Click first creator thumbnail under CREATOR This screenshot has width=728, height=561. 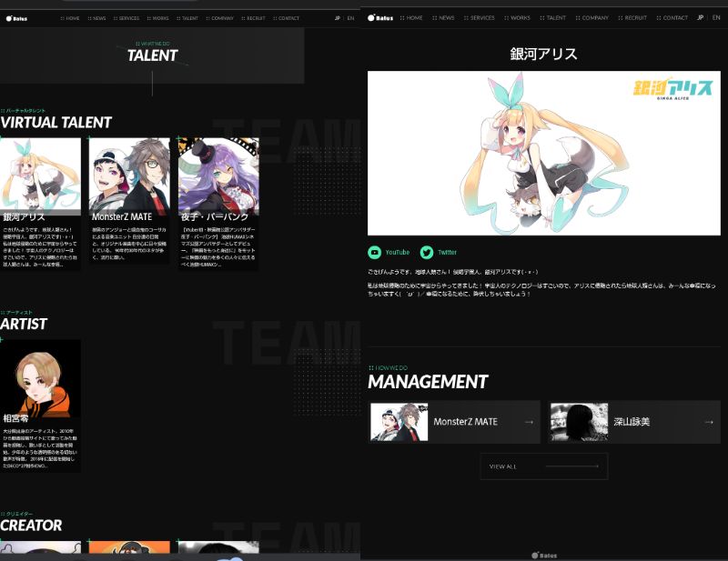tap(40, 547)
